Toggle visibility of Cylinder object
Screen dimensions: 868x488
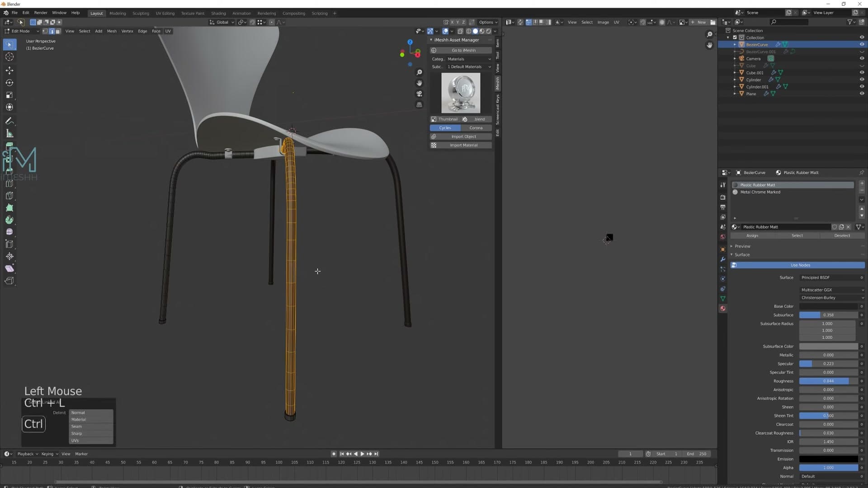click(x=862, y=80)
